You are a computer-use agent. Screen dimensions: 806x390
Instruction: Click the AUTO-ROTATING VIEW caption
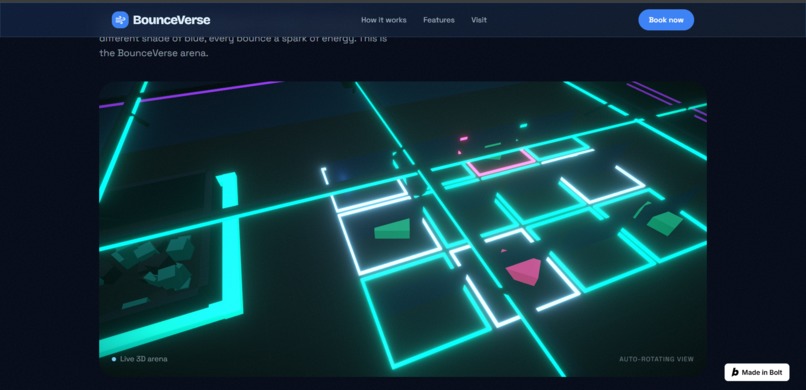(x=656, y=359)
